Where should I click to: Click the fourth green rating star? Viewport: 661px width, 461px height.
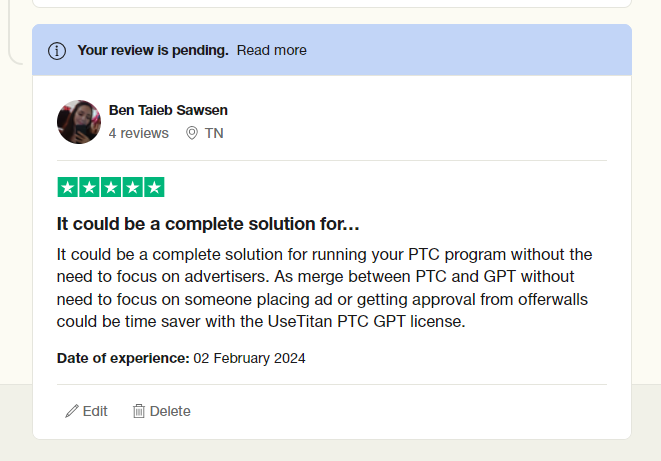pyautogui.click(x=132, y=187)
